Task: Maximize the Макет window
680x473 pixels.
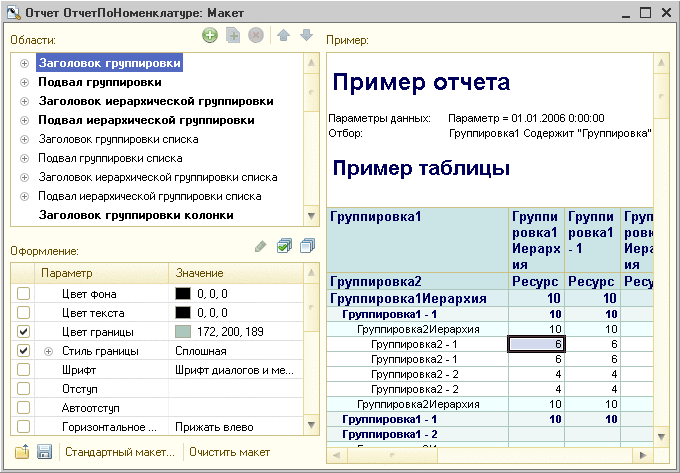Action: (645, 13)
